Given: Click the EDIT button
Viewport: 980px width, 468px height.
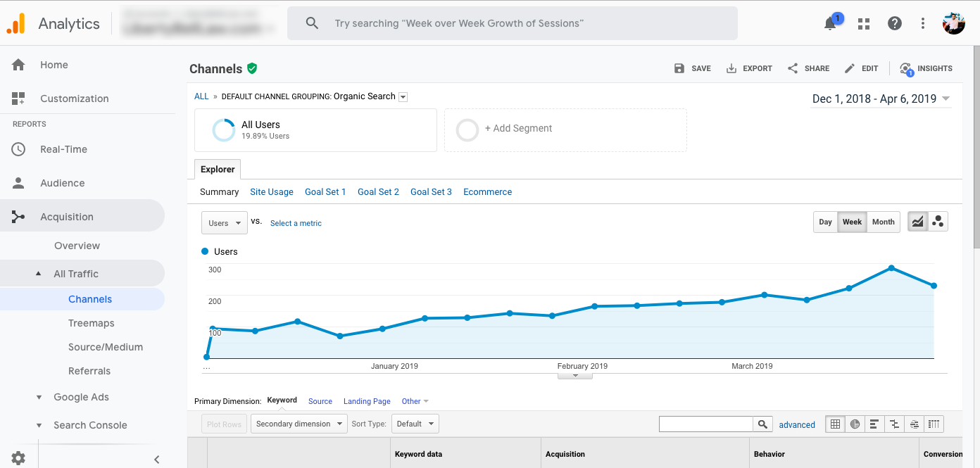Looking at the screenshot, I should tap(861, 68).
